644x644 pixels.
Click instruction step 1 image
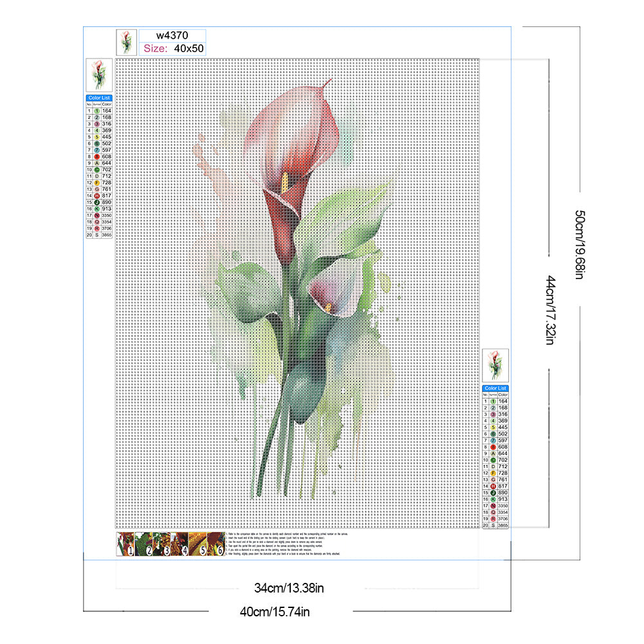tap(125, 544)
